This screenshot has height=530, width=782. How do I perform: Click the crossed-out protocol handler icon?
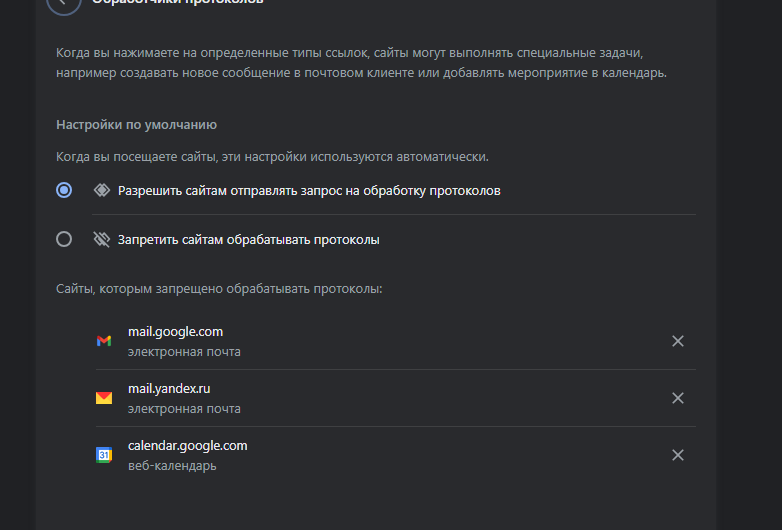coord(102,239)
